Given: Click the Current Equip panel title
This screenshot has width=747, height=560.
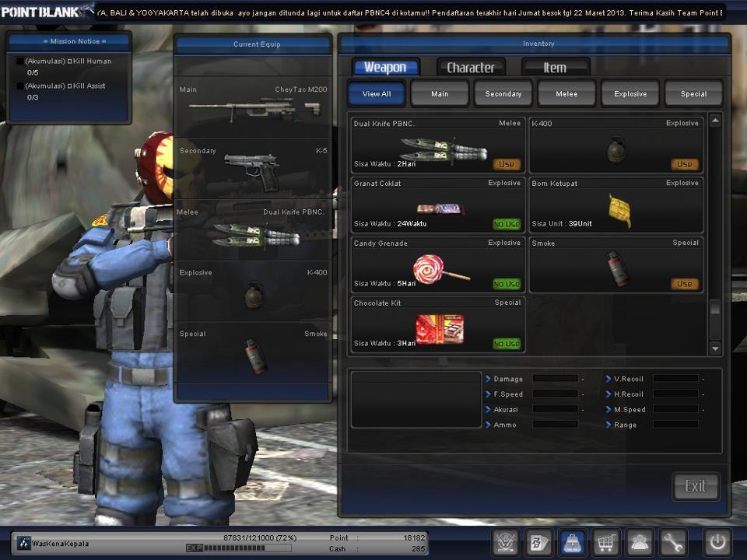Looking at the screenshot, I should (257, 44).
